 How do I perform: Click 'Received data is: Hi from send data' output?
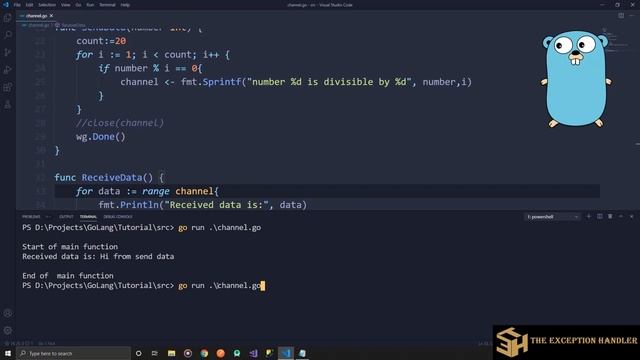98,256
